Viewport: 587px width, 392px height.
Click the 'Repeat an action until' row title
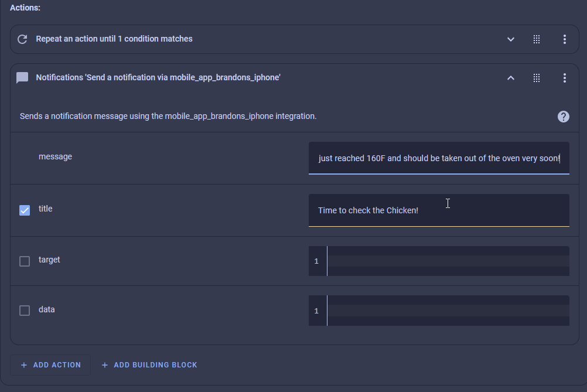click(114, 39)
